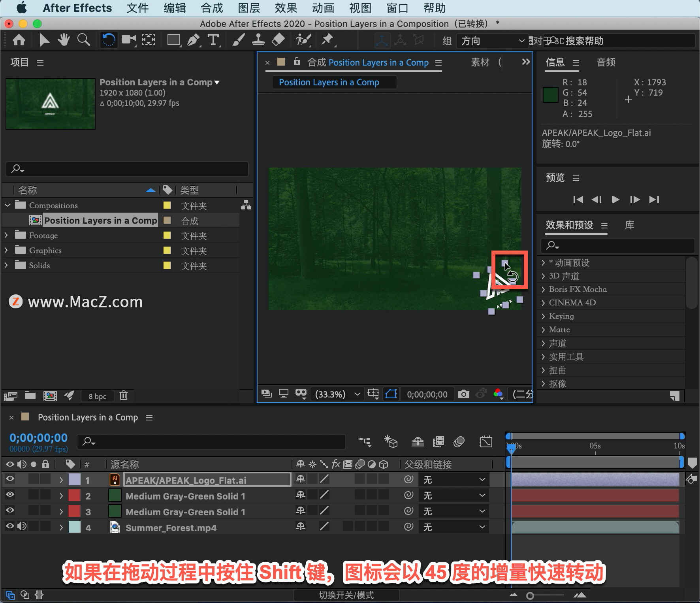700x603 pixels.
Task: Mute audio of Summer_Forest.mp4 layer
Action: click(22, 526)
